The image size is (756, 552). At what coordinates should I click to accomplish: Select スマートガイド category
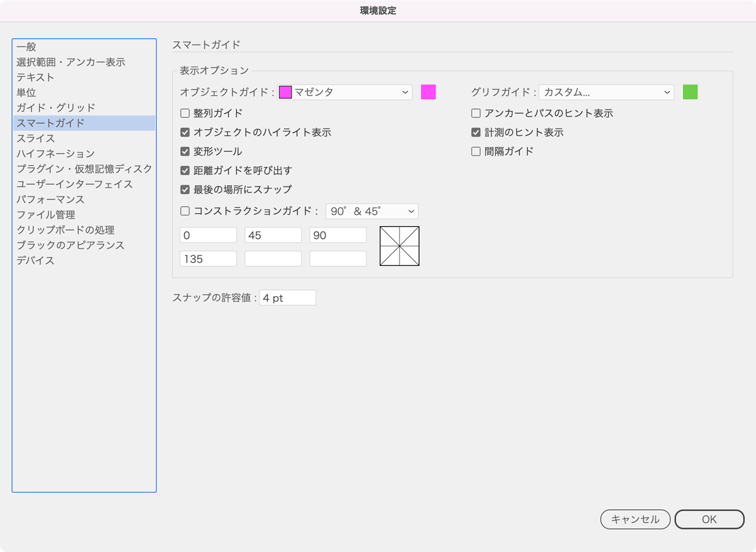click(x=84, y=123)
